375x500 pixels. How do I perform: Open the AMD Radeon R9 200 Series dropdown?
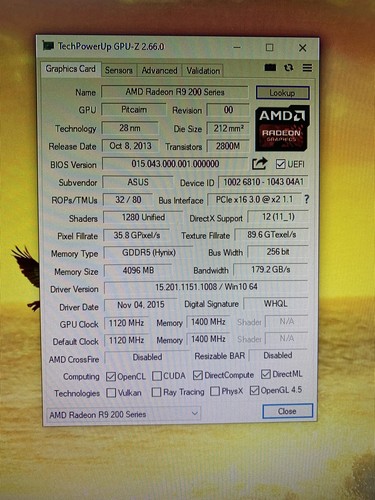point(123,414)
